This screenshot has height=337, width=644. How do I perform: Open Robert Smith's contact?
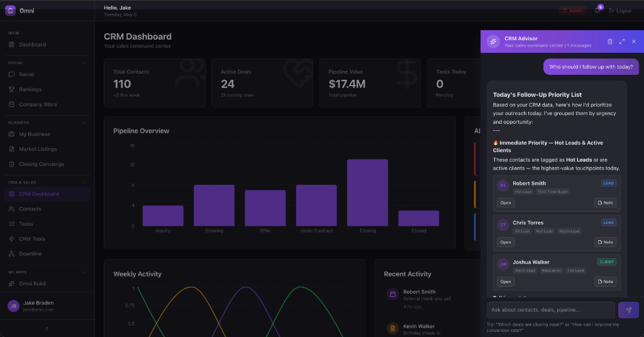pyautogui.click(x=506, y=203)
